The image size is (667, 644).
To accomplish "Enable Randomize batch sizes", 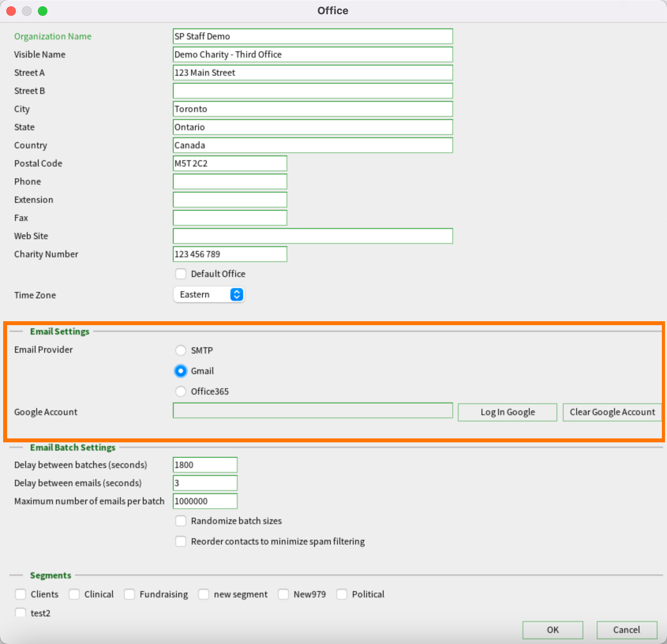I will point(181,521).
